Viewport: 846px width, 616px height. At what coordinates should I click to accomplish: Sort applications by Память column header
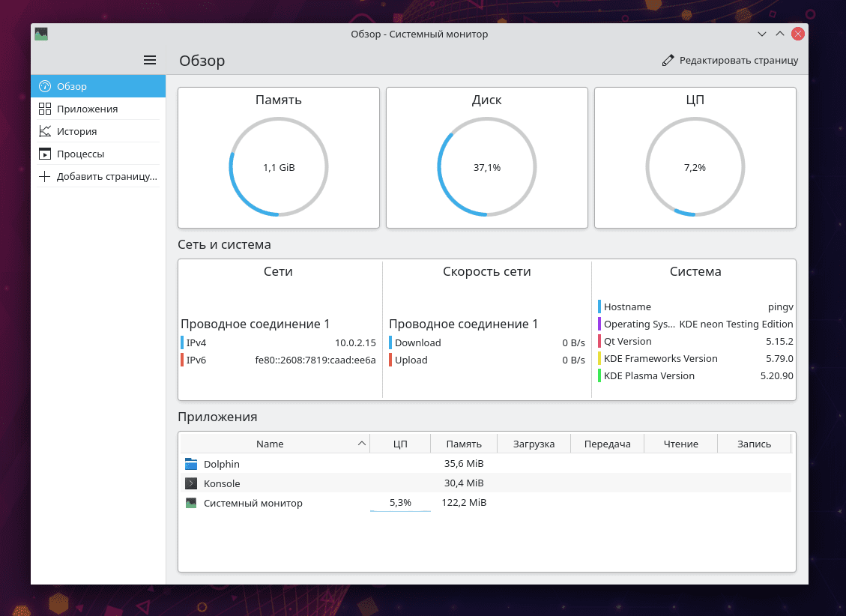[x=463, y=444]
